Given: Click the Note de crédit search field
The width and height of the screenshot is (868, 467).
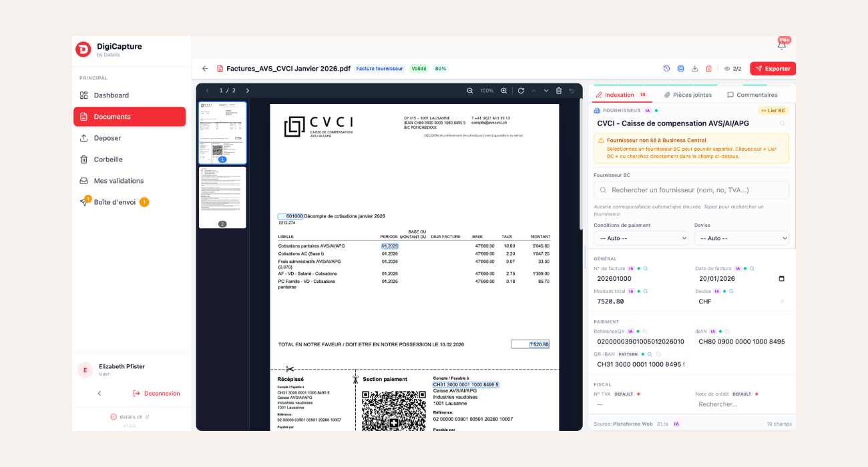Looking at the screenshot, I should click(742, 404).
